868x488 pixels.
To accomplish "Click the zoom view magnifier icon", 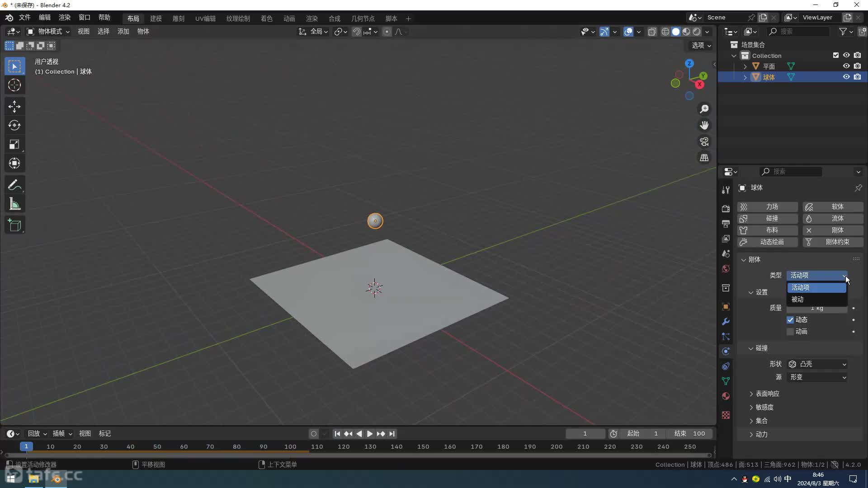I will tap(704, 109).
